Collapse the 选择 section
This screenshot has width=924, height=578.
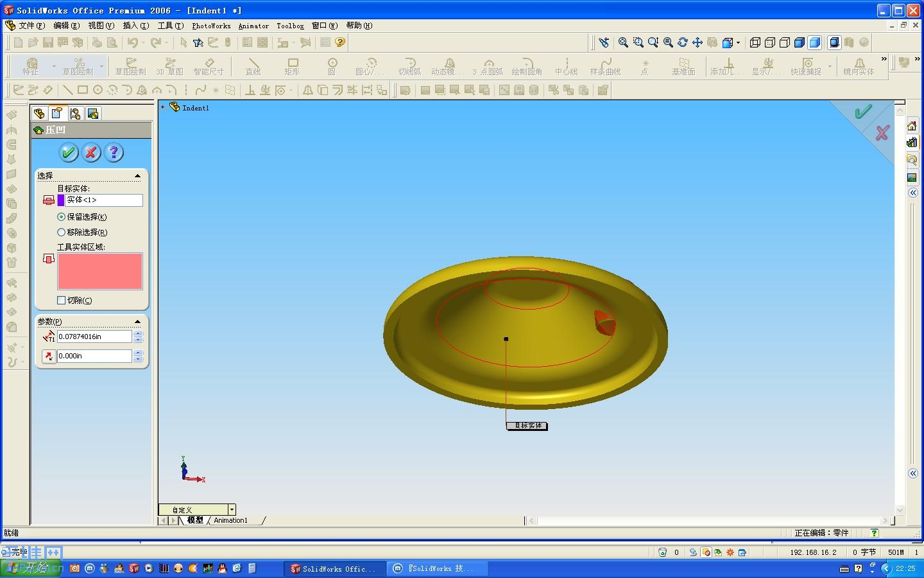pos(137,175)
